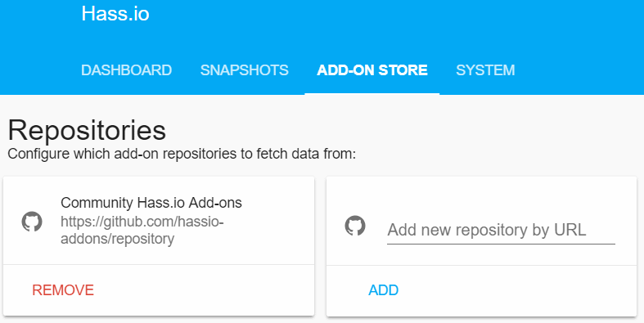This screenshot has width=644, height=323.
Task: Open the DASHBOARD tab
Action: click(x=127, y=70)
